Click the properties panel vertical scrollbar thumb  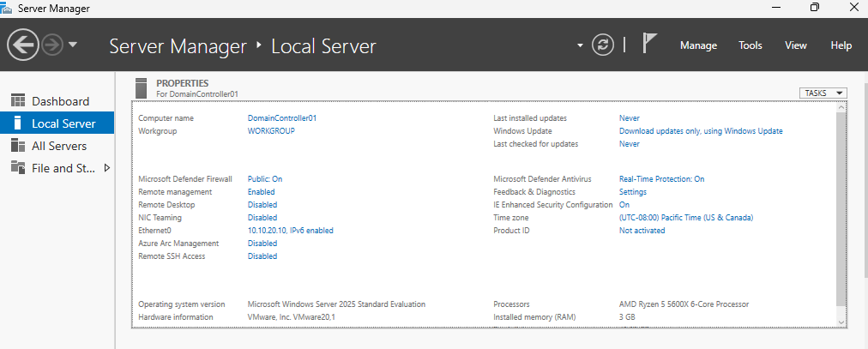841,209
